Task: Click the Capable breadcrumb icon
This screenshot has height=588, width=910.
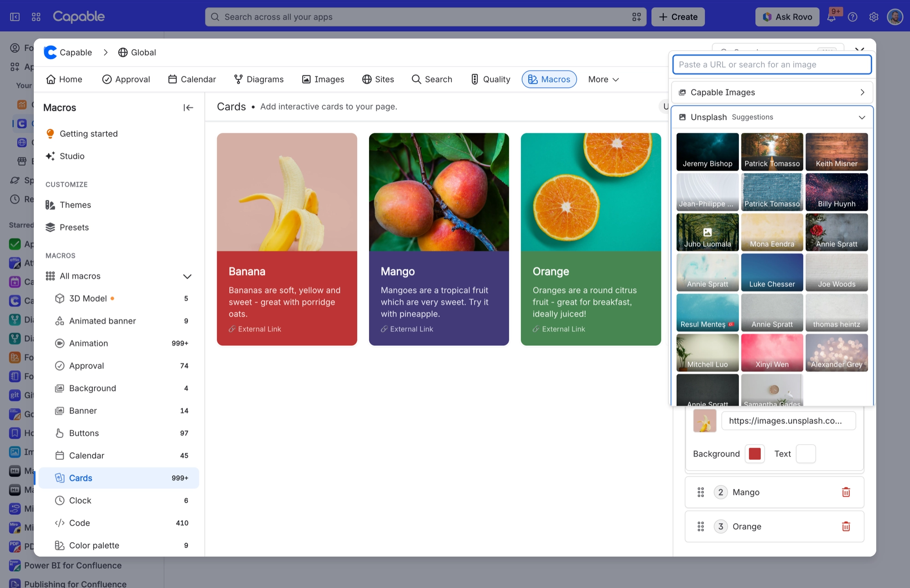Action: (51, 52)
